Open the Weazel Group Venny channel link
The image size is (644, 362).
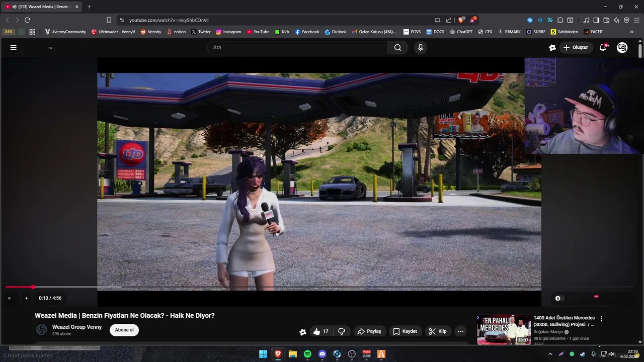coord(77,327)
